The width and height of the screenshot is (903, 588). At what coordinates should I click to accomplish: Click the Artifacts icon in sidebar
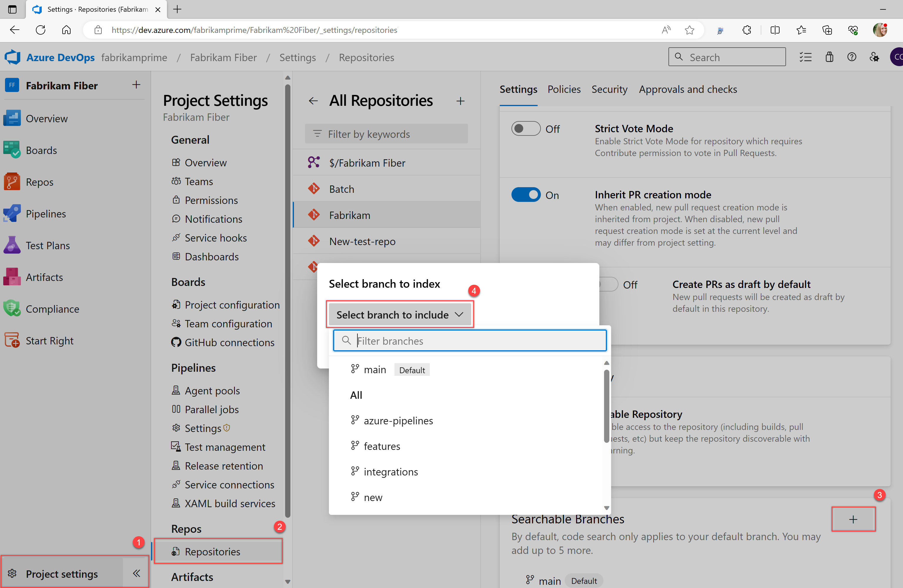[12, 276]
